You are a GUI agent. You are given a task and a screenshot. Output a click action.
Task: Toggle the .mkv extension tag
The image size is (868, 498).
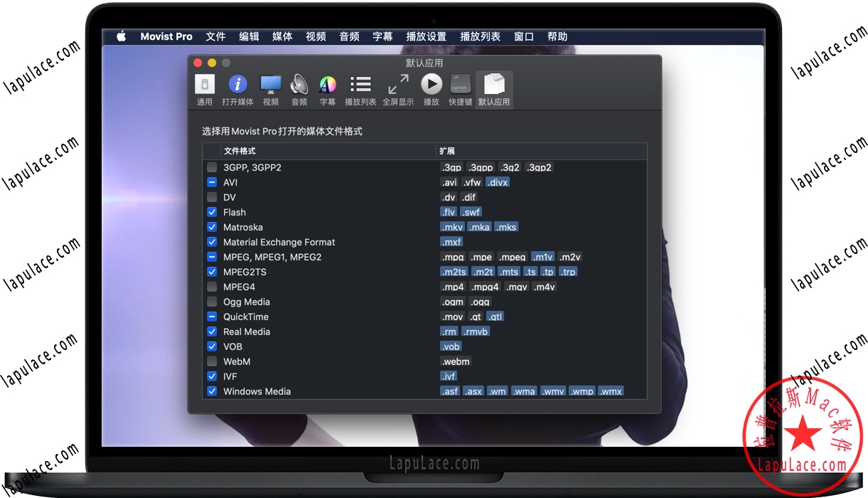coord(452,228)
